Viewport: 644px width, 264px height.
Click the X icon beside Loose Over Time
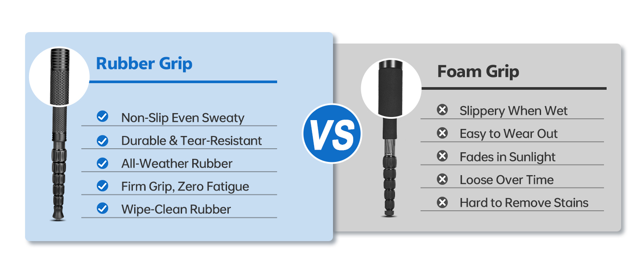coord(442,179)
